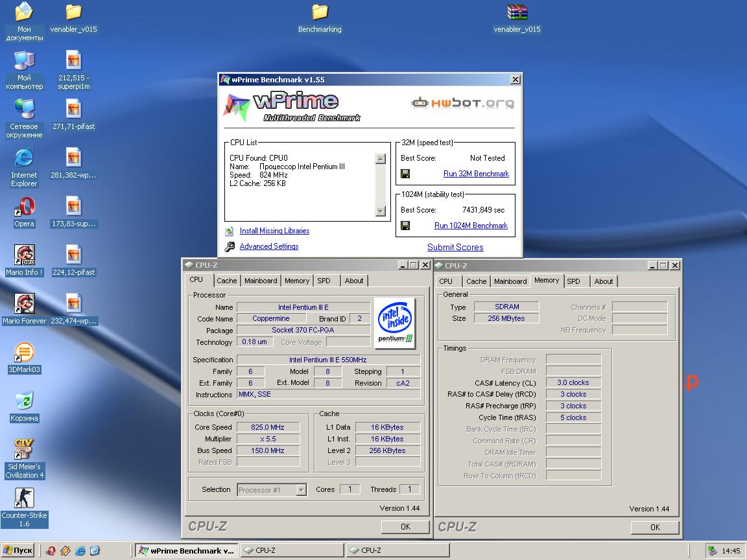Click save icon for 32M benchmark score

pyautogui.click(x=405, y=174)
